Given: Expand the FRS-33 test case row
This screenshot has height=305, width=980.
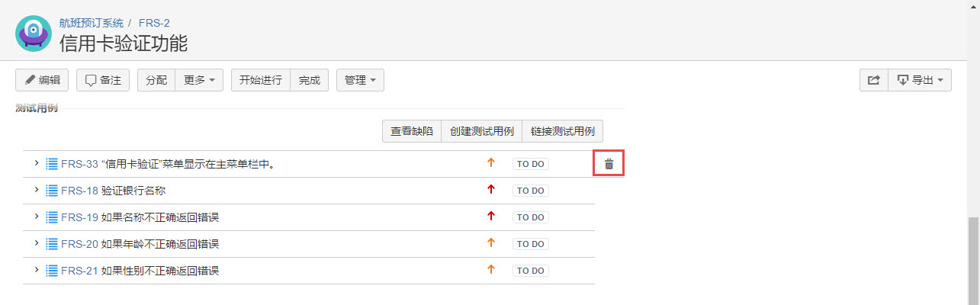Looking at the screenshot, I should point(36,163).
